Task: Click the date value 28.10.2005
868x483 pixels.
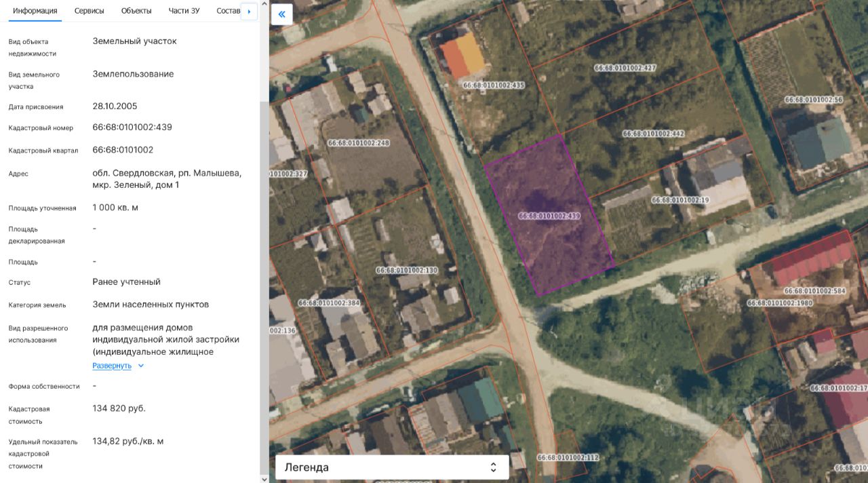Action: pyautogui.click(x=115, y=107)
